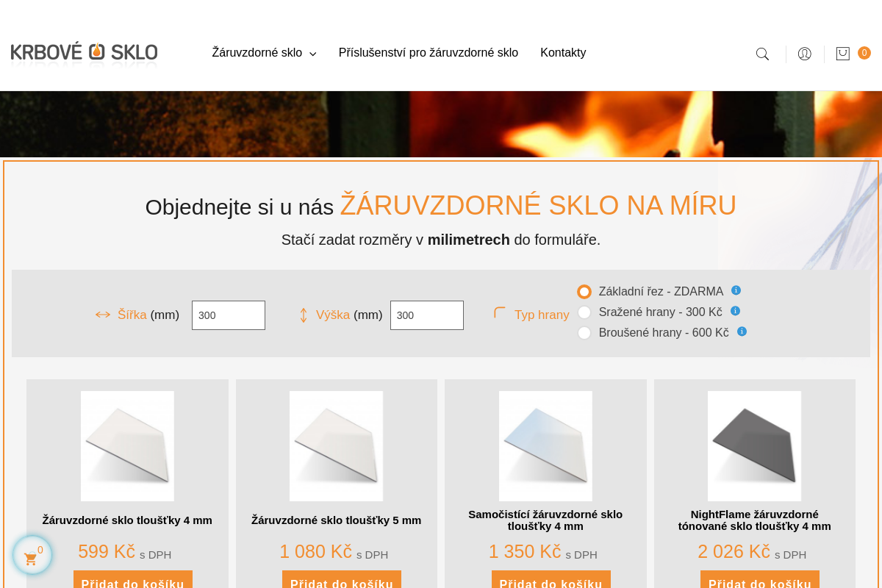Open the shopping cart icon in header
The width and height of the screenshot is (882, 588).
843,54
